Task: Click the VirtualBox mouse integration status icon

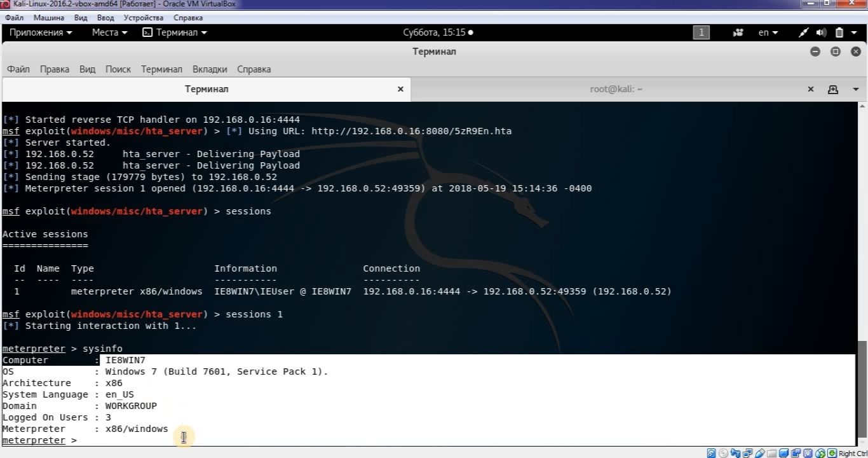Action: [820, 454]
